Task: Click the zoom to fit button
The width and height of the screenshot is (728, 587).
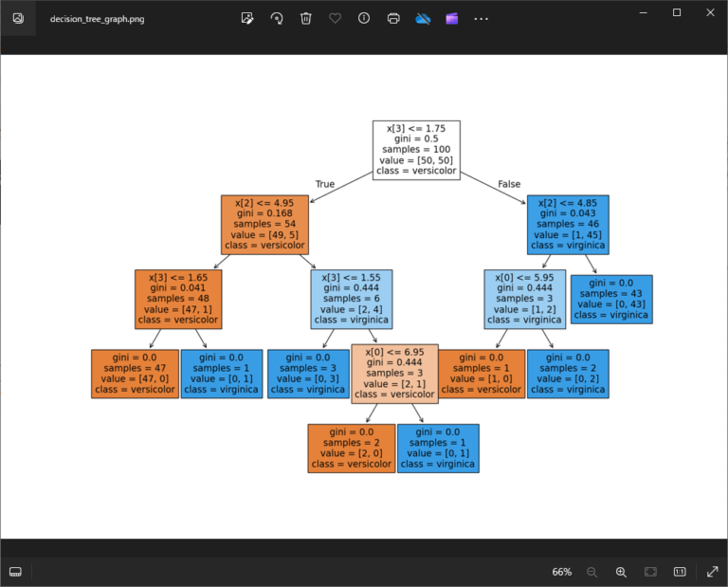Action: (x=650, y=572)
